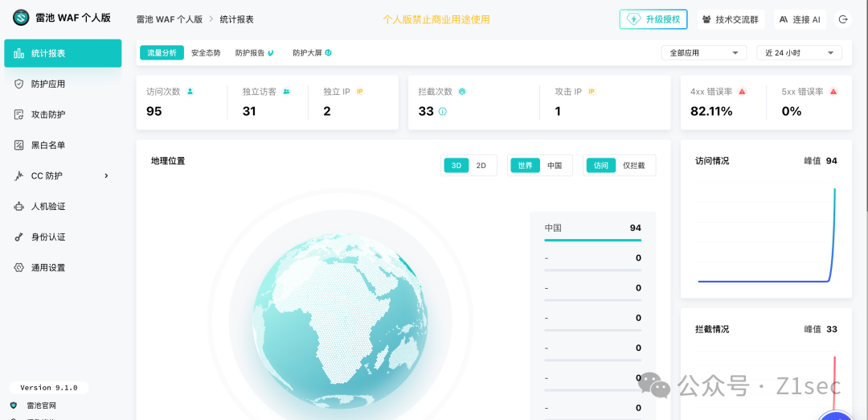The width and height of the screenshot is (868, 420).
Task: Click the logout icon at top right
Action: [842, 19]
